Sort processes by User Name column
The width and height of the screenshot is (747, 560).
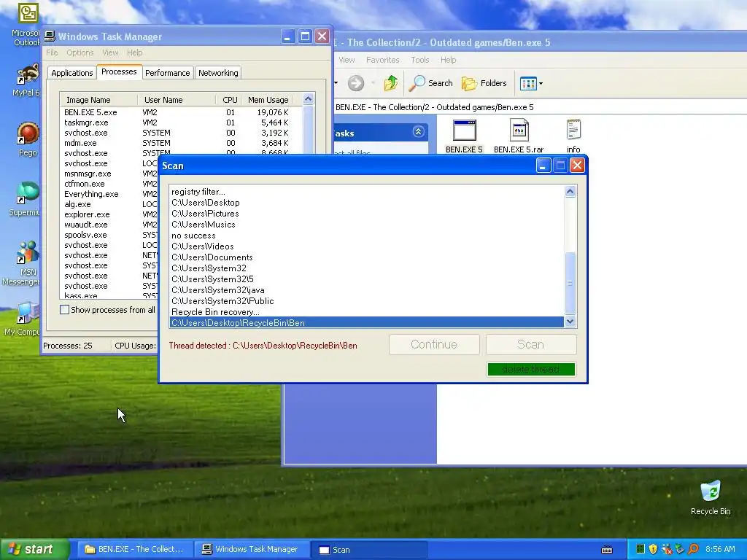pos(177,100)
